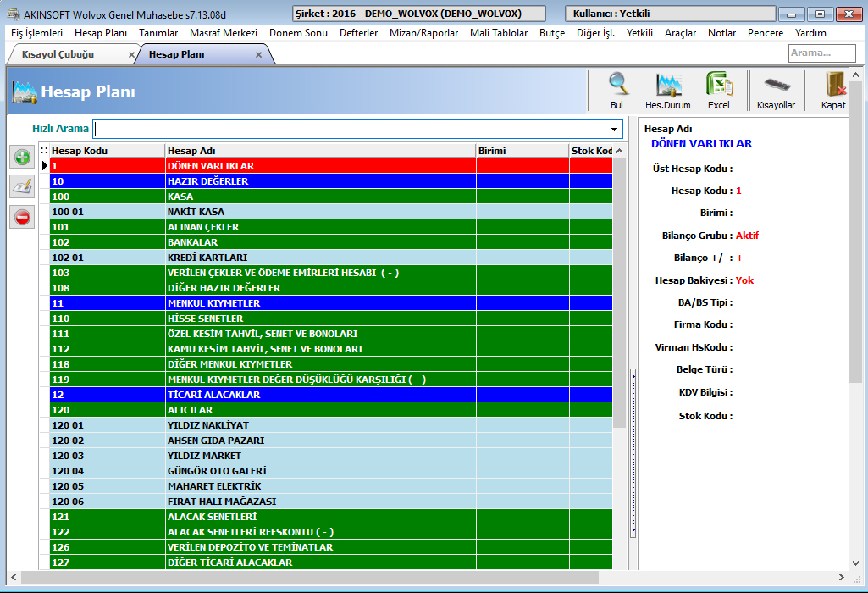868x593 pixels.
Task: Close the Hesap Planı tab
Action: click(258, 55)
